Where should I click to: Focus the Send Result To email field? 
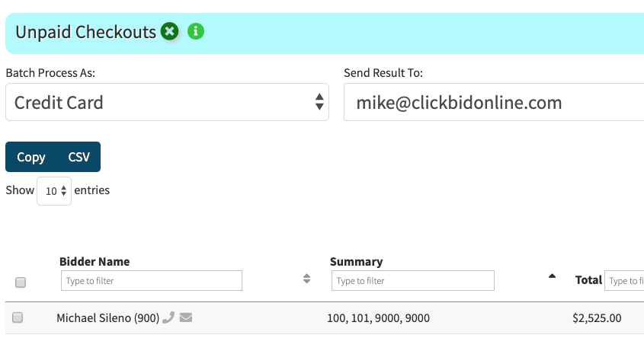(494, 102)
